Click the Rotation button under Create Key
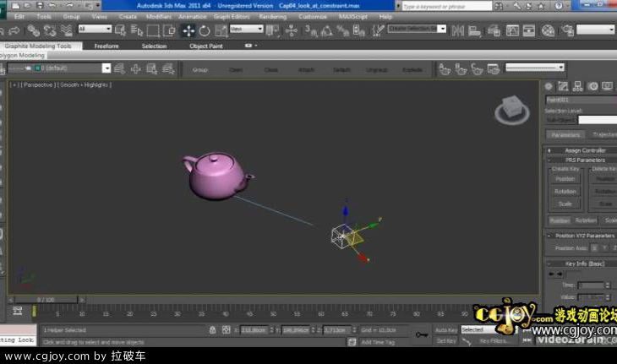 click(x=565, y=191)
